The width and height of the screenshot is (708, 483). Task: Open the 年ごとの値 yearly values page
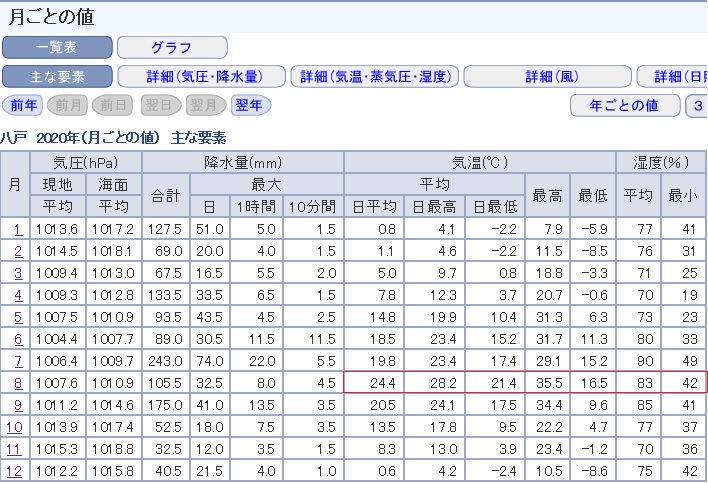pyautogui.click(x=623, y=105)
